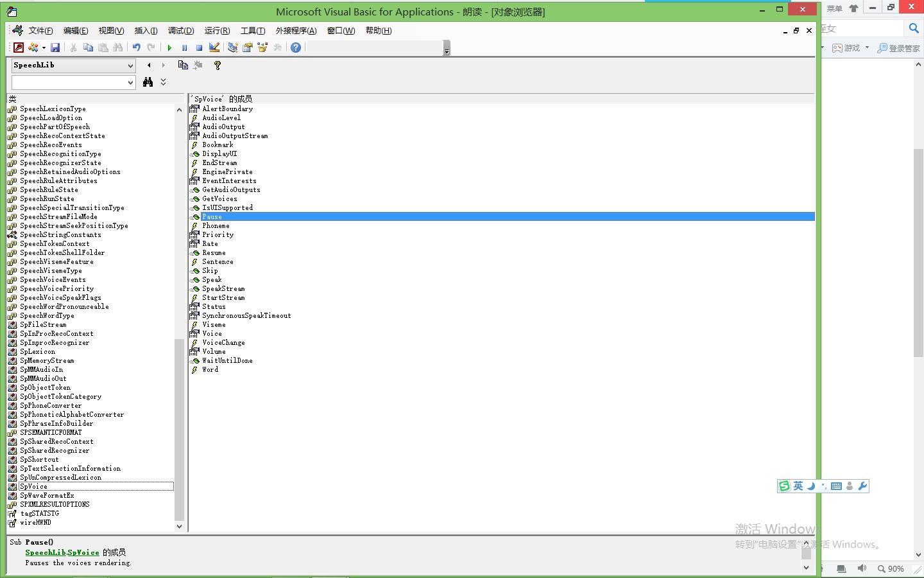The width and height of the screenshot is (924, 578).
Task: Expand search results with the double chevron
Action: 163,82
